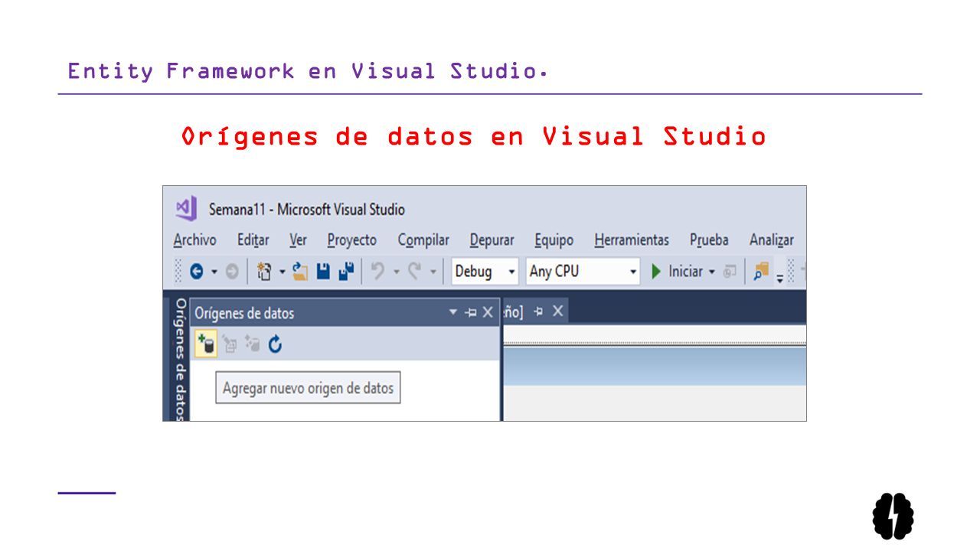The height and width of the screenshot is (551, 980).
Task: Redo the last action
Action: 415,271
